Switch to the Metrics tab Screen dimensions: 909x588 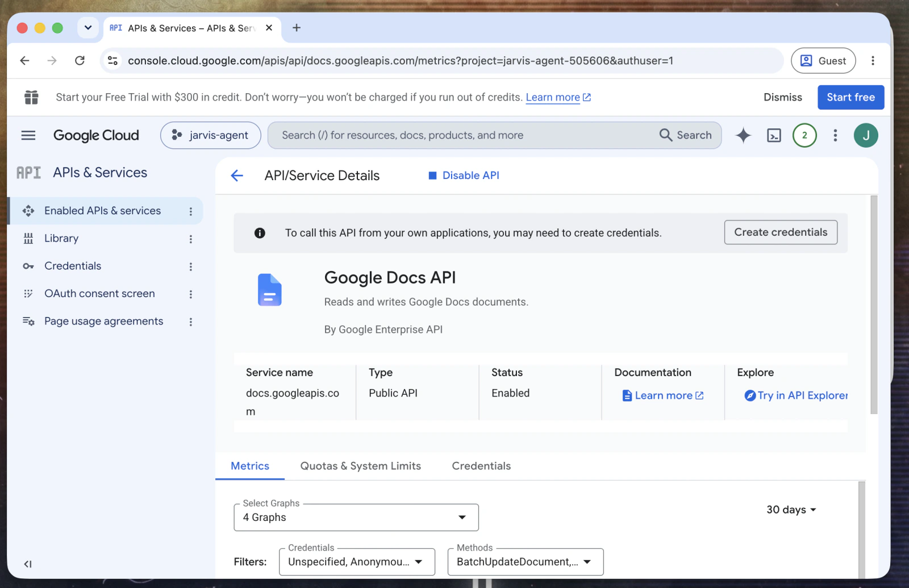[x=250, y=466]
